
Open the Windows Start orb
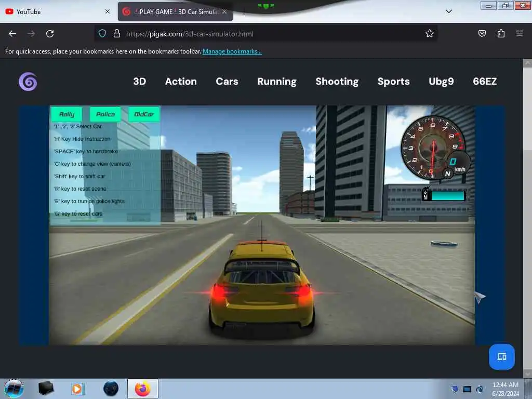pos(14,389)
